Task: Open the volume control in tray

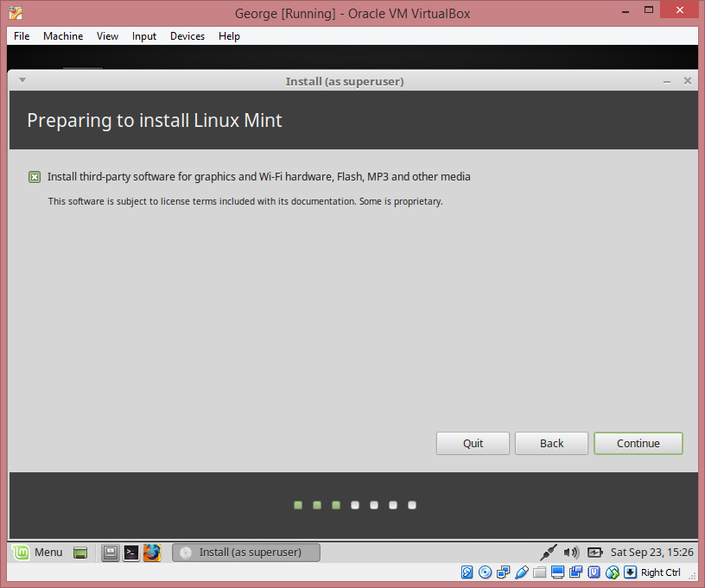Action: (x=571, y=552)
